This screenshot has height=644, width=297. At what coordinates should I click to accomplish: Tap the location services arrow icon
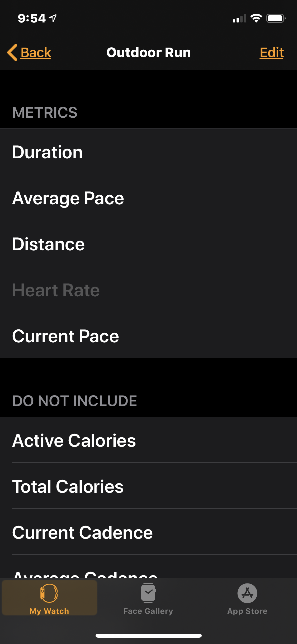pyautogui.click(x=53, y=18)
